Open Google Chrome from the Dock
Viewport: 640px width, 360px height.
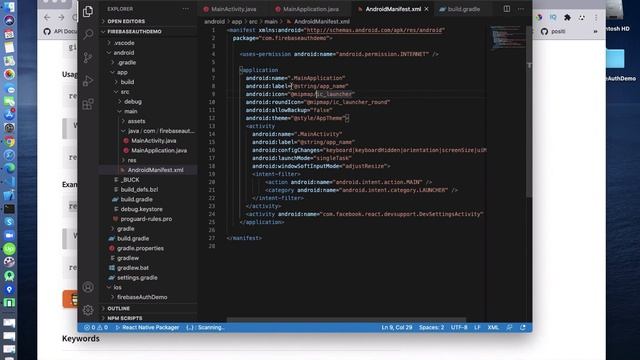(x=9, y=142)
